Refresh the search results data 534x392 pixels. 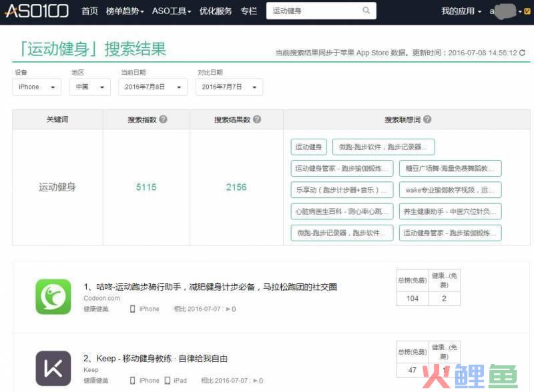[522, 53]
